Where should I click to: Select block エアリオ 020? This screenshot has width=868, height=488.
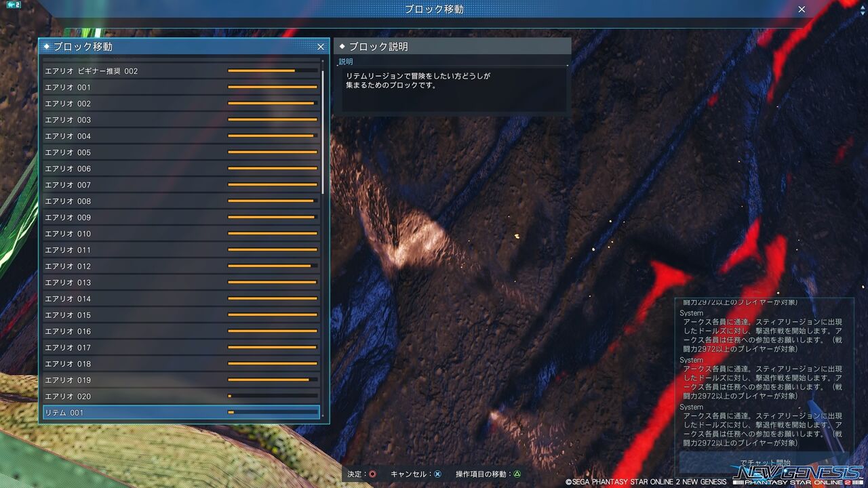pyautogui.click(x=180, y=396)
